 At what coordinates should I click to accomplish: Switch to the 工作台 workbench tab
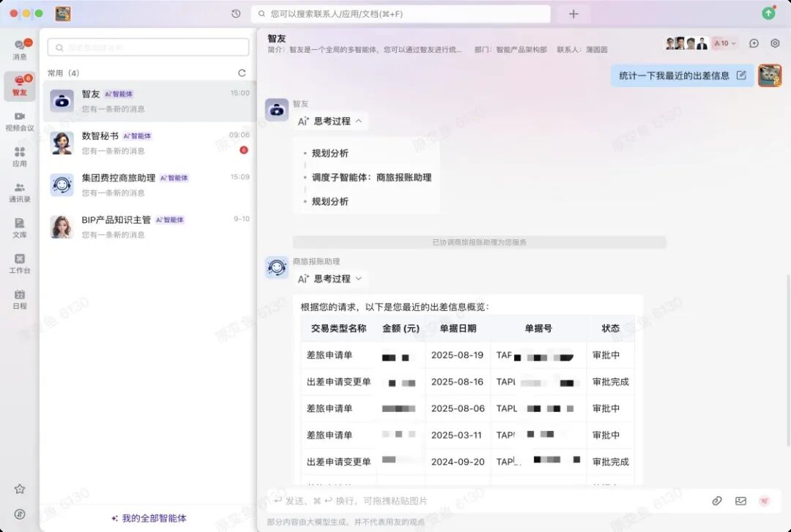coord(20,263)
